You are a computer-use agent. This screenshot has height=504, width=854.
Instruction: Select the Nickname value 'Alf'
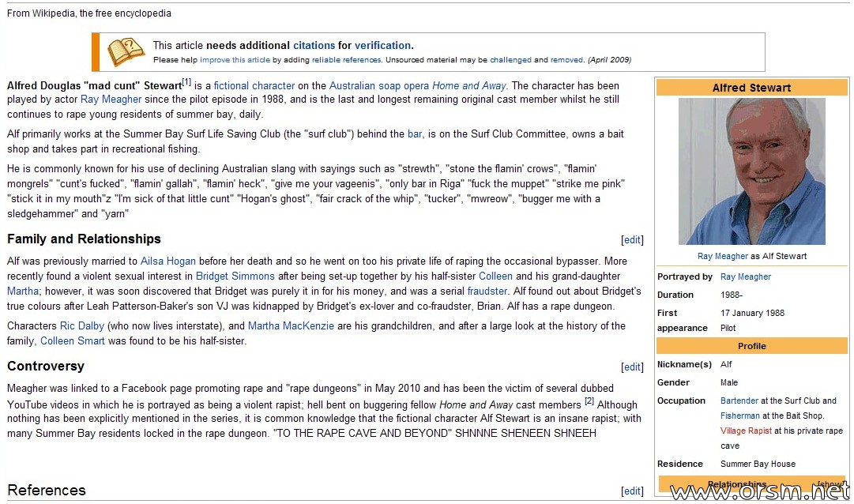click(x=726, y=364)
